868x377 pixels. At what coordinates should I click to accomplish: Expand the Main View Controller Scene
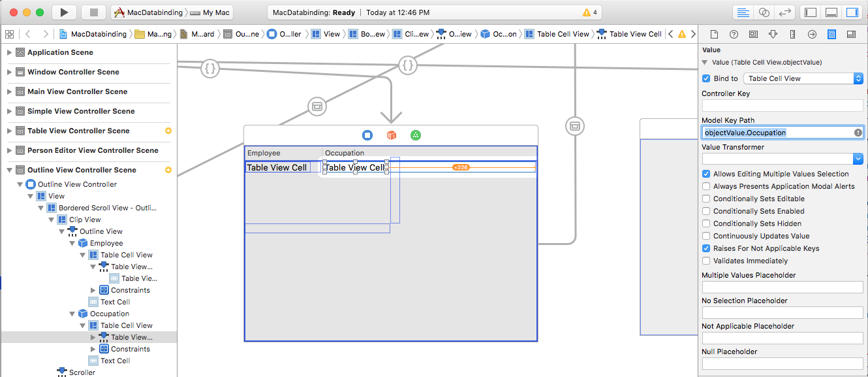[x=9, y=91]
